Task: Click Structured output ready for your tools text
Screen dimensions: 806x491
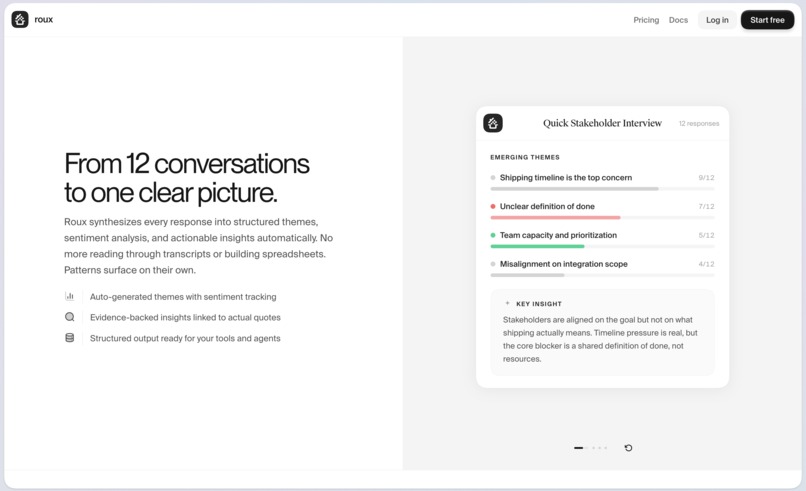Action: pyautogui.click(x=185, y=338)
